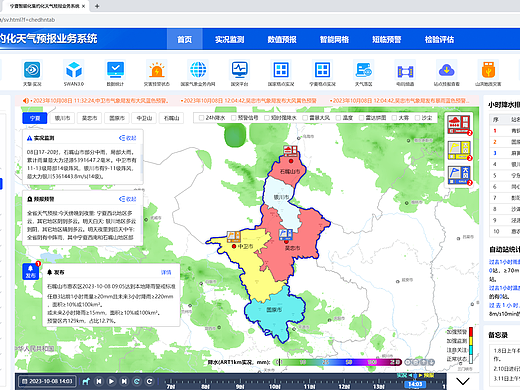Open the 数据统计 monitor icon
Image resolution: width=520 pixels, height=390 pixels.
pos(115,70)
